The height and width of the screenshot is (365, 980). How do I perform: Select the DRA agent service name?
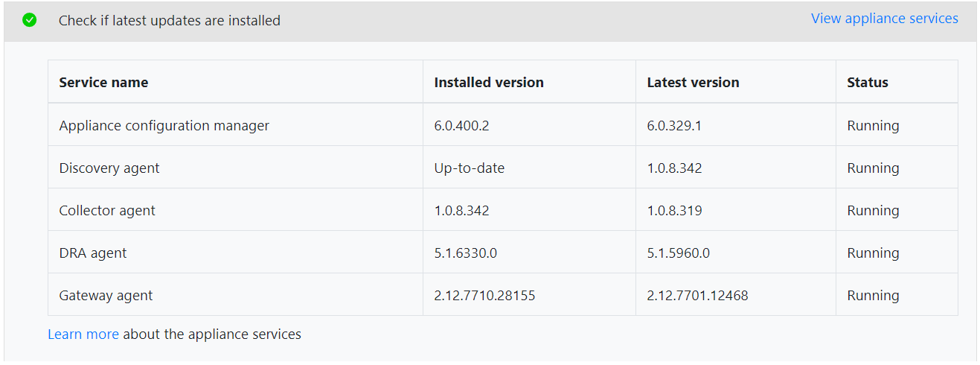pyautogui.click(x=92, y=253)
